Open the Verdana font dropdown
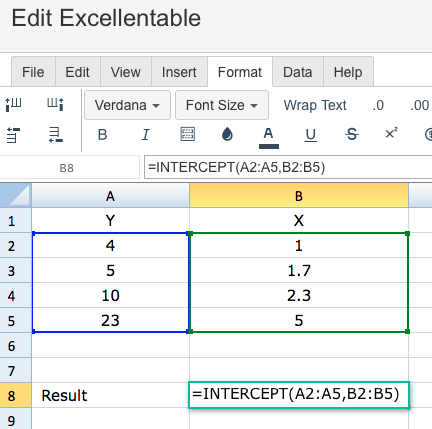The height and width of the screenshot is (429, 432). pos(127,105)
